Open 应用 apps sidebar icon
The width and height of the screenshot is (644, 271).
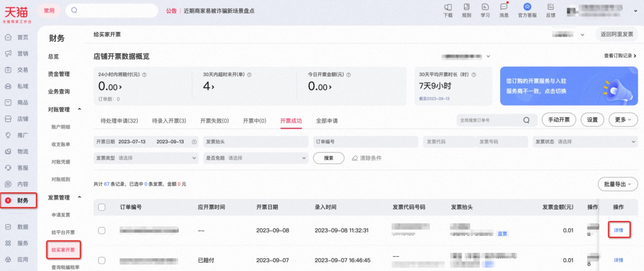pos(8,260)
